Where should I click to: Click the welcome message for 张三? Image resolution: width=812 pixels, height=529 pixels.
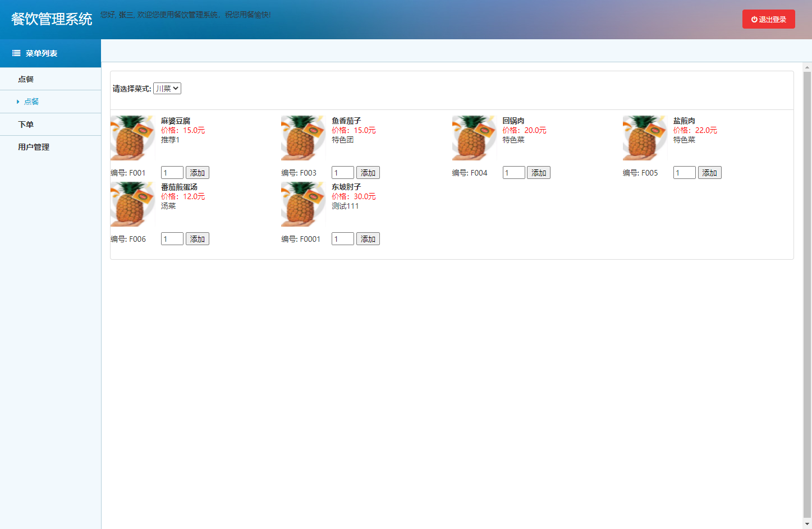(x=186, y=15)
